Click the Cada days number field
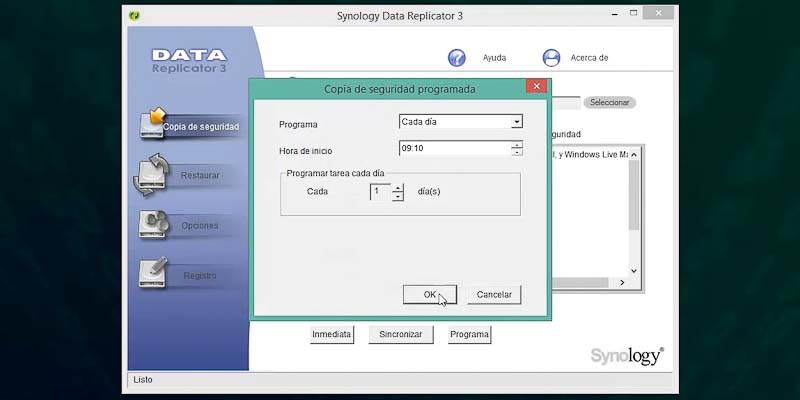 tap(381, 192)
